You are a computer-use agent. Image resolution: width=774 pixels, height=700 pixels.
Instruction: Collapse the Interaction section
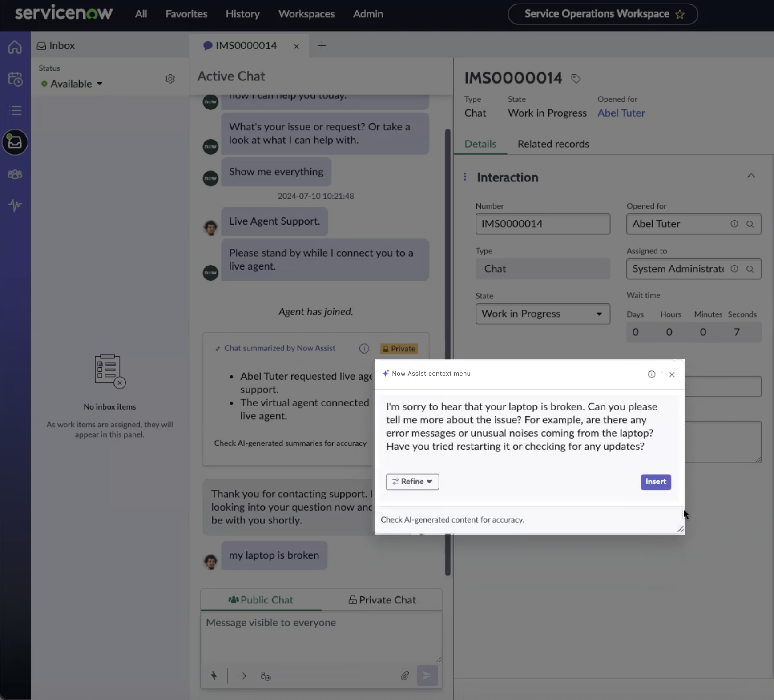pos(751,176)
